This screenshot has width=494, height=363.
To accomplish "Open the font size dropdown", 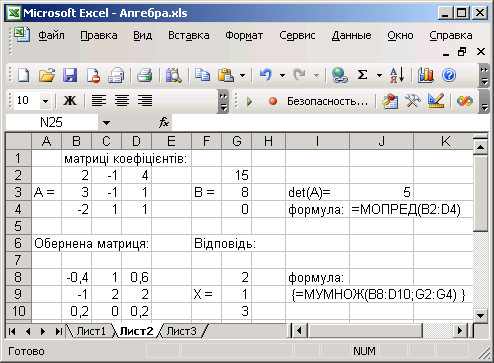I will [x=45, y=101].
